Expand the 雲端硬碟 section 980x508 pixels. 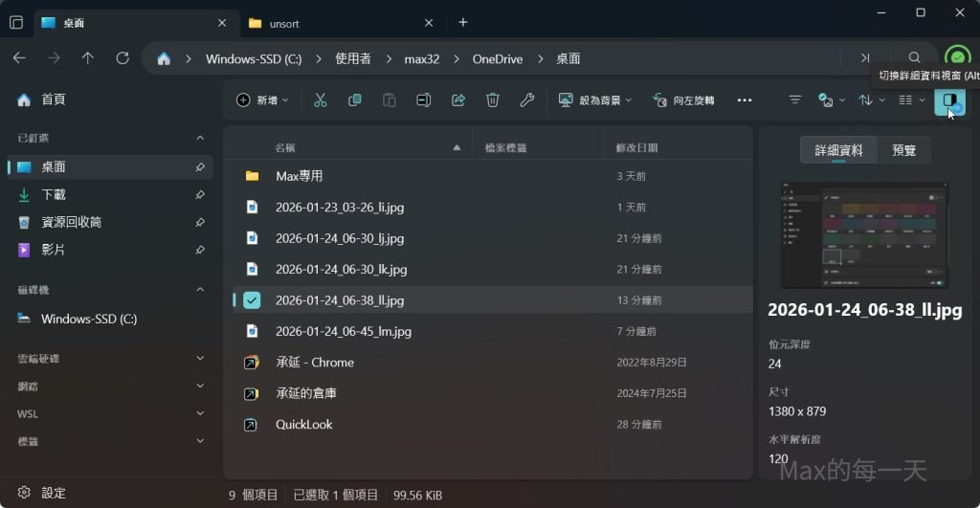pos(200,358)
